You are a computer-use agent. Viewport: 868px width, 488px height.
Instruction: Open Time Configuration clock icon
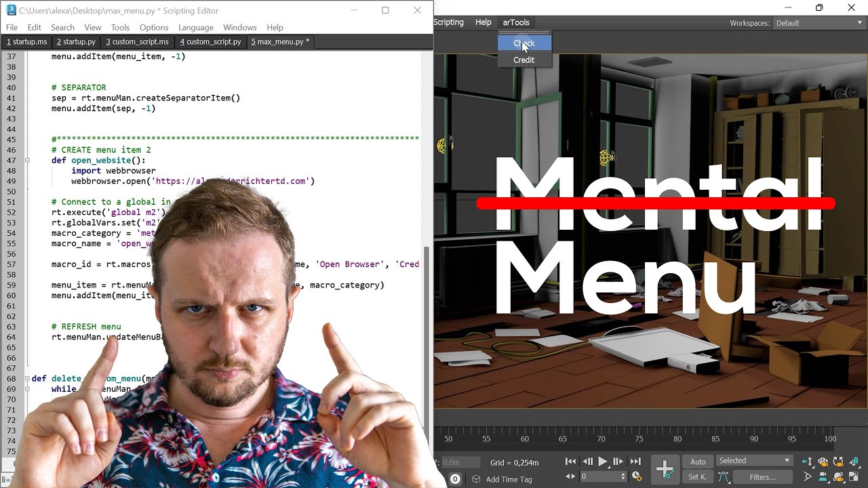[637, 476]
